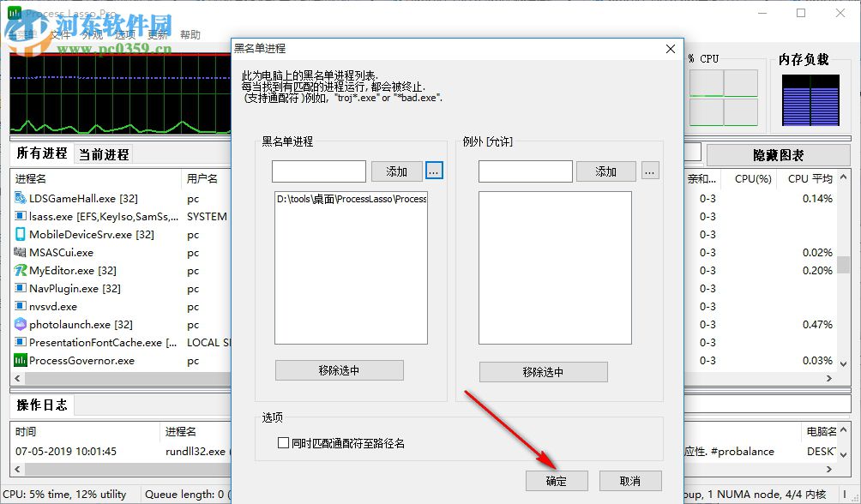The image size is (861, 504).
Task: Open the 选项 menu
Action: click(125, 33)
